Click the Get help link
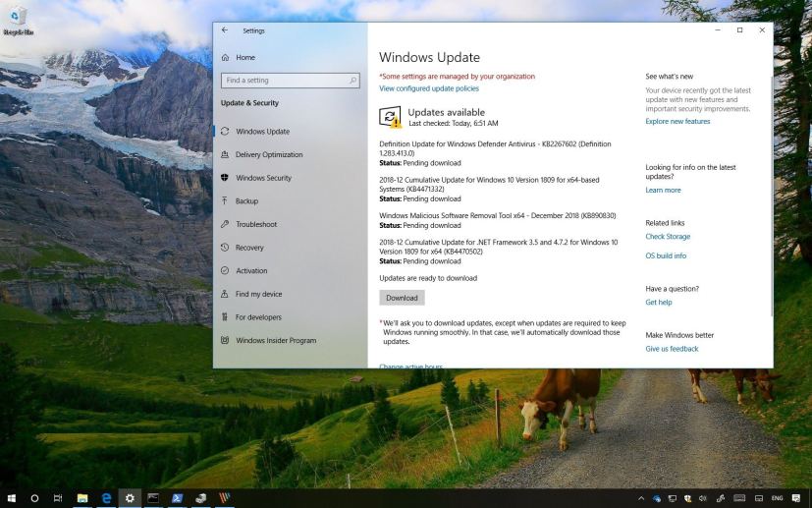The width and height of the screenshot is (812, 508). tap(658, 303)
